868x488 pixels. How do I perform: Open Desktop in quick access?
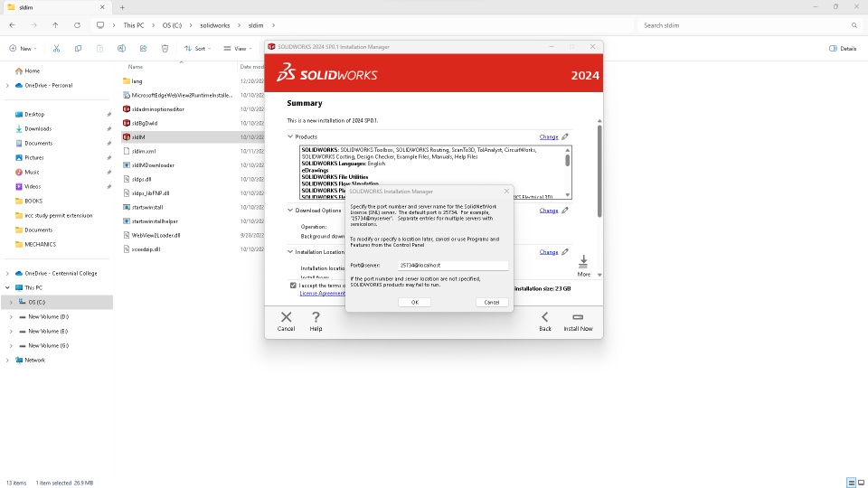click(x=34, y=115)
